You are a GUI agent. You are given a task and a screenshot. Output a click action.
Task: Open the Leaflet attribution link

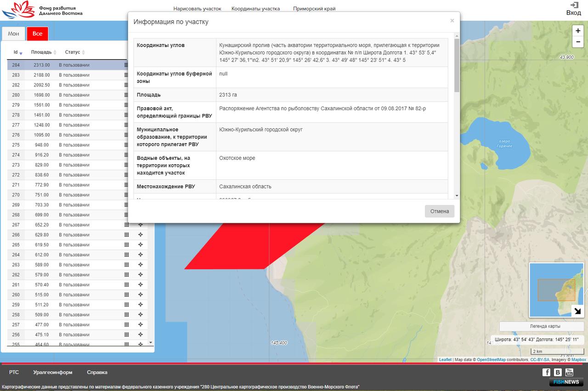445,360
